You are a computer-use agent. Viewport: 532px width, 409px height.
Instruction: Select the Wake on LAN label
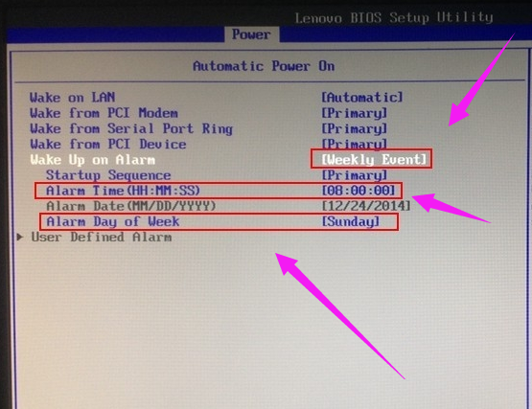point(73,98)
